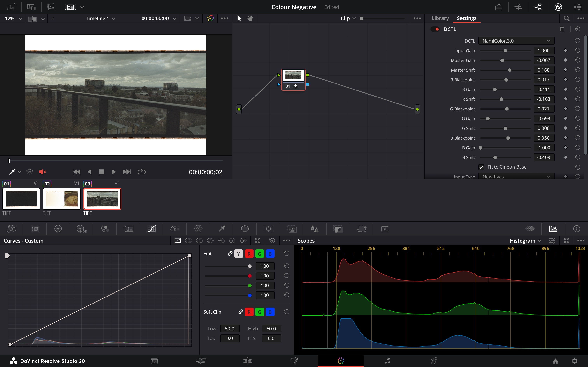
Task: Toggle the Y luminance curve channel
Action: click(239, 254)
